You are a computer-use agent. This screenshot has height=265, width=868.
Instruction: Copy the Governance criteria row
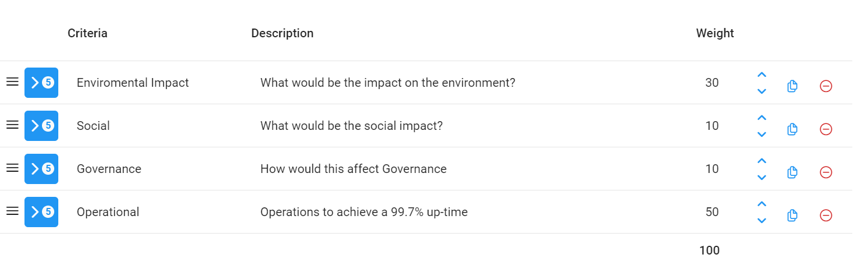click(792, 172)
